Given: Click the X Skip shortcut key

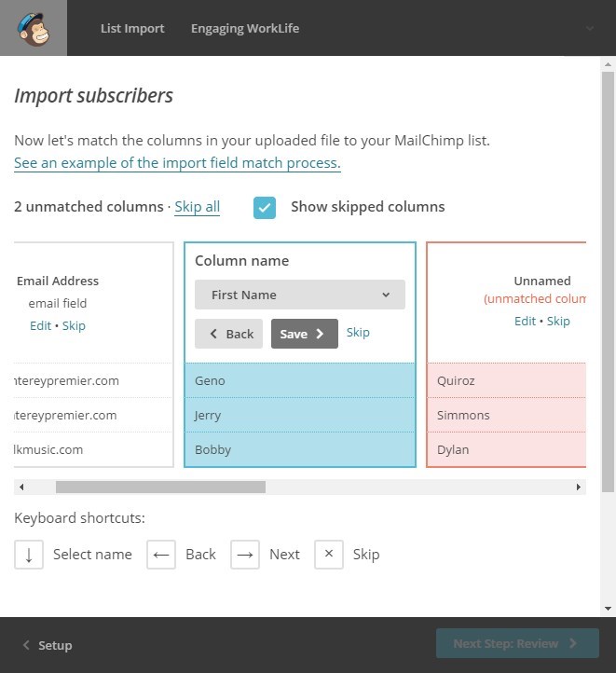Looking at the screenshot, I should coord(329,554).
